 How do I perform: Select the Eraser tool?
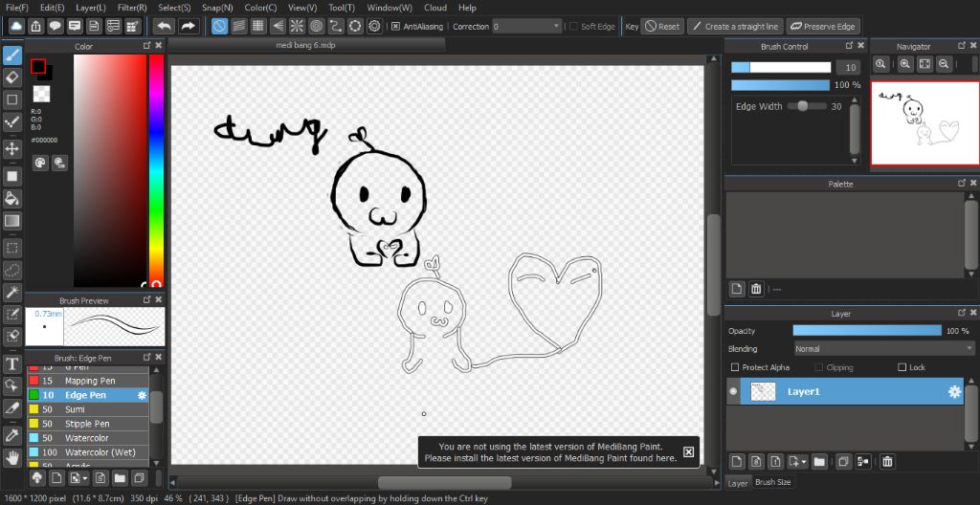[12, 77]
